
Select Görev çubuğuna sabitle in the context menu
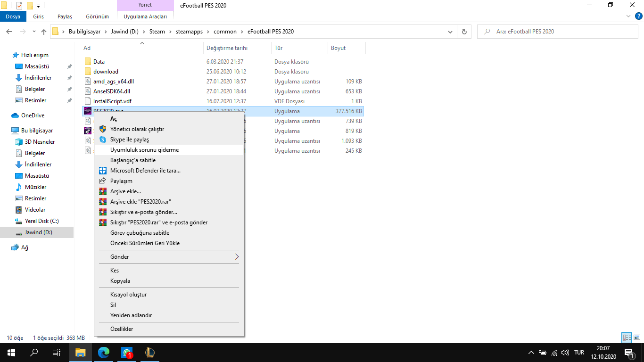point(169,233)
